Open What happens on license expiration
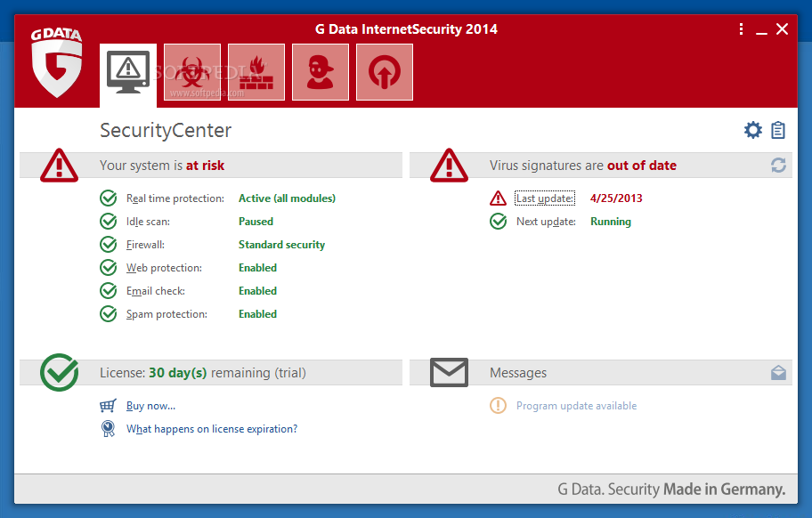 (x=212, y=429)
